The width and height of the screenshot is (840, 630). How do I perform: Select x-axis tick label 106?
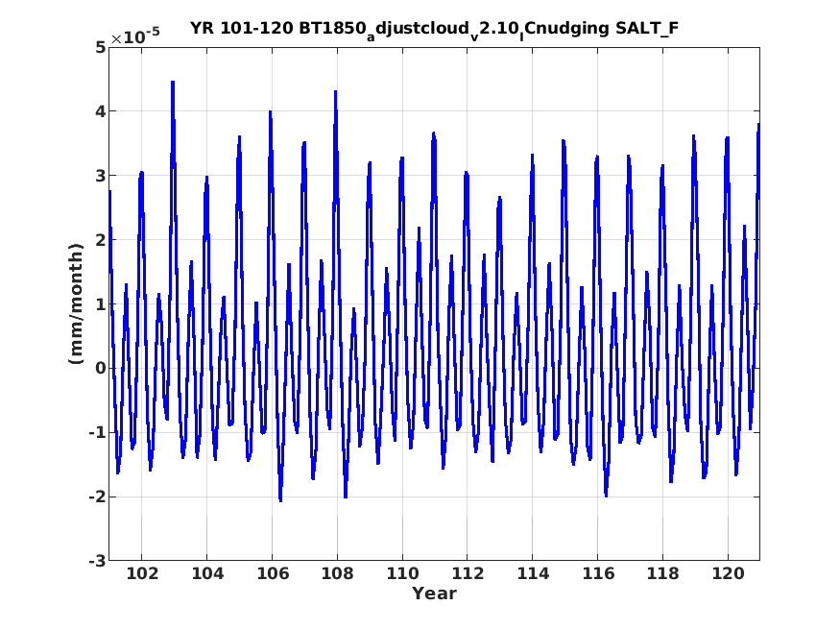coord(272,573)
